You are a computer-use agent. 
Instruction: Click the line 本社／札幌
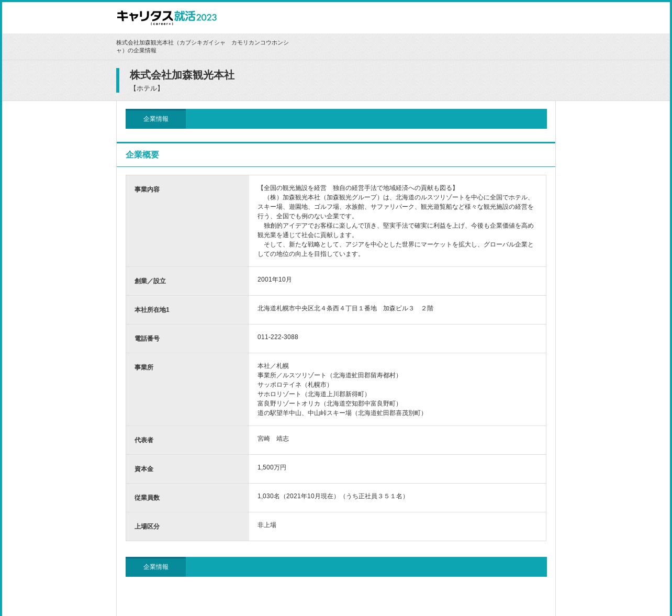pos(273,366)
